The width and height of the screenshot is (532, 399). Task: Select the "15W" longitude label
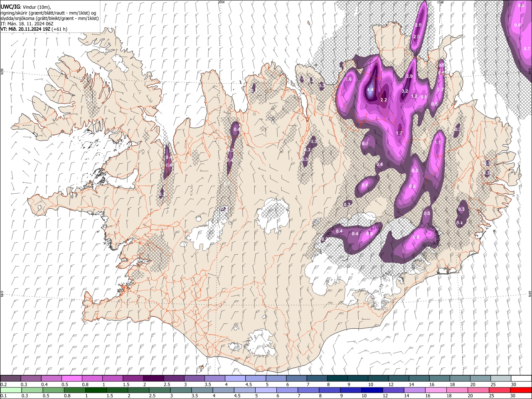pyautogui.click(x=441, y=2)
